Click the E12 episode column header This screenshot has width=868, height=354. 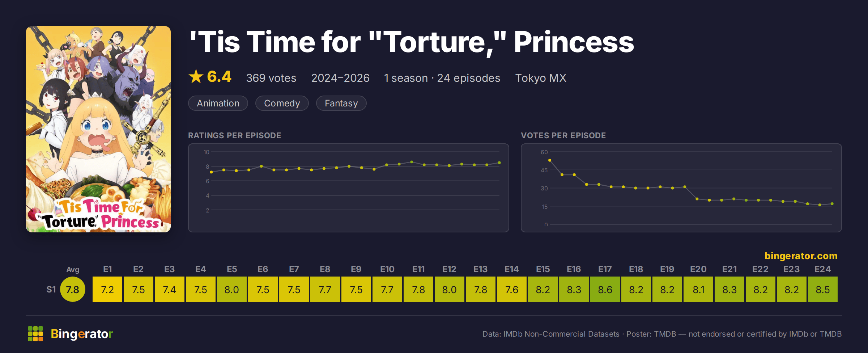(x=450, y=269)
